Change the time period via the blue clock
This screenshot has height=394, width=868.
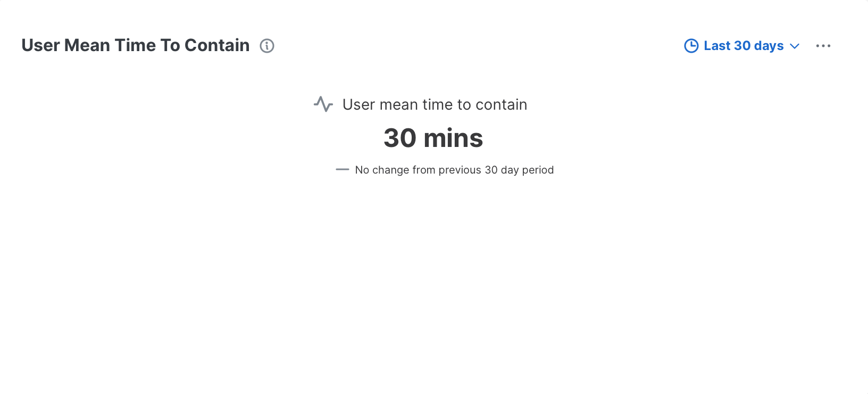click(x=691, y=46)
